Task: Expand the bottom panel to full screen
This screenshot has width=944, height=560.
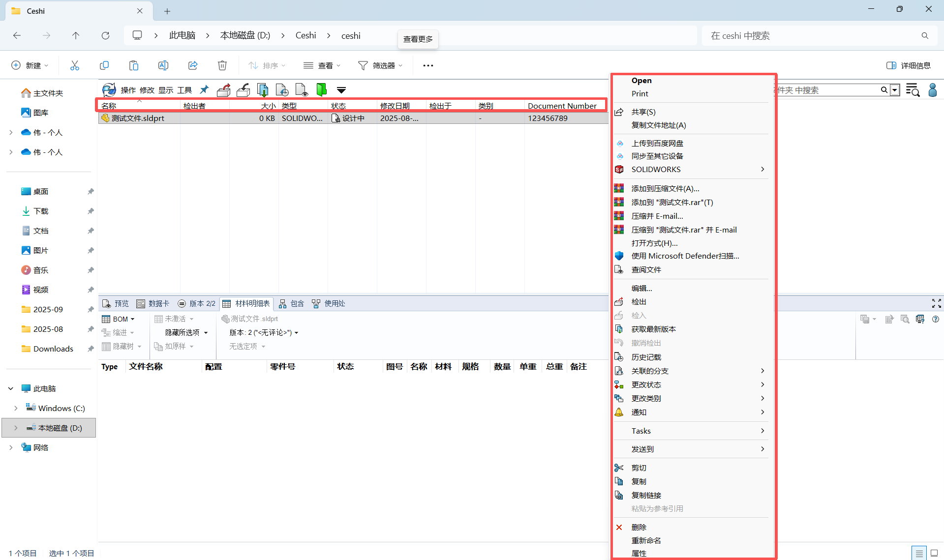Action: tap(936, 303)
